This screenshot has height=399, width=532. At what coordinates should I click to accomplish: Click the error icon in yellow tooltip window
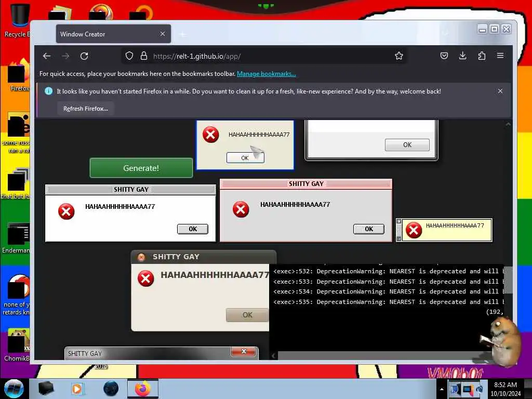414,230
